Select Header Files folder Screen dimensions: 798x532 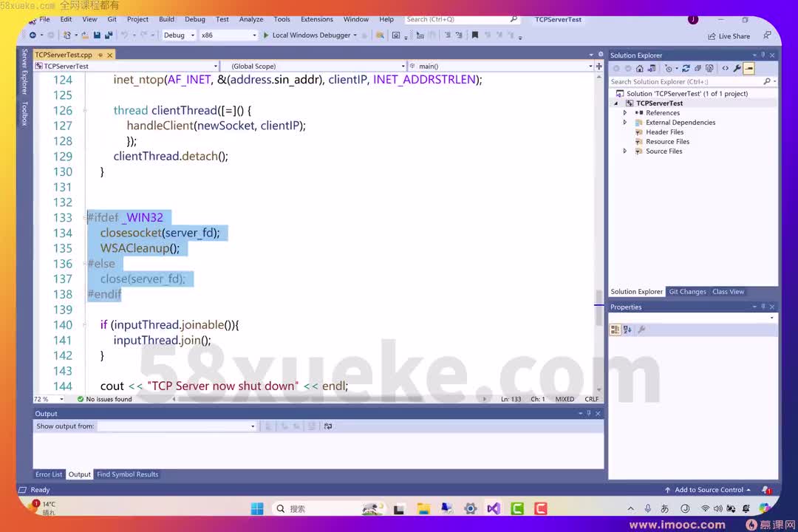click(x=664, y=132)
